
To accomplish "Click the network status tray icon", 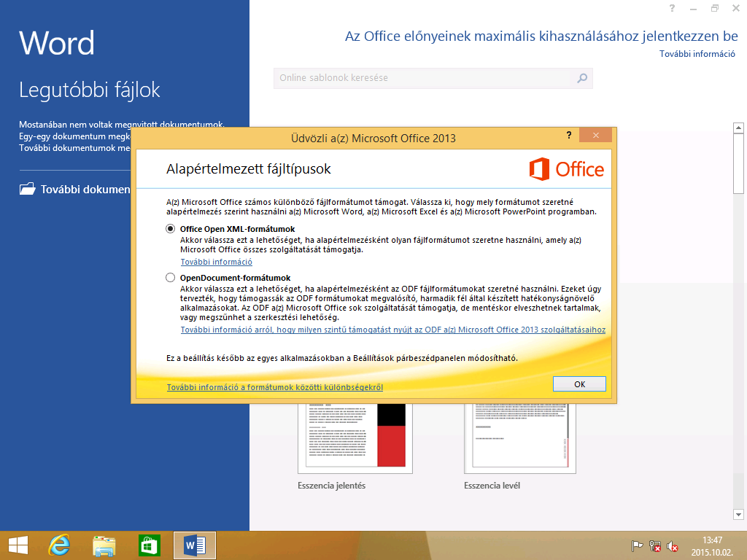I will pos(654,546).
